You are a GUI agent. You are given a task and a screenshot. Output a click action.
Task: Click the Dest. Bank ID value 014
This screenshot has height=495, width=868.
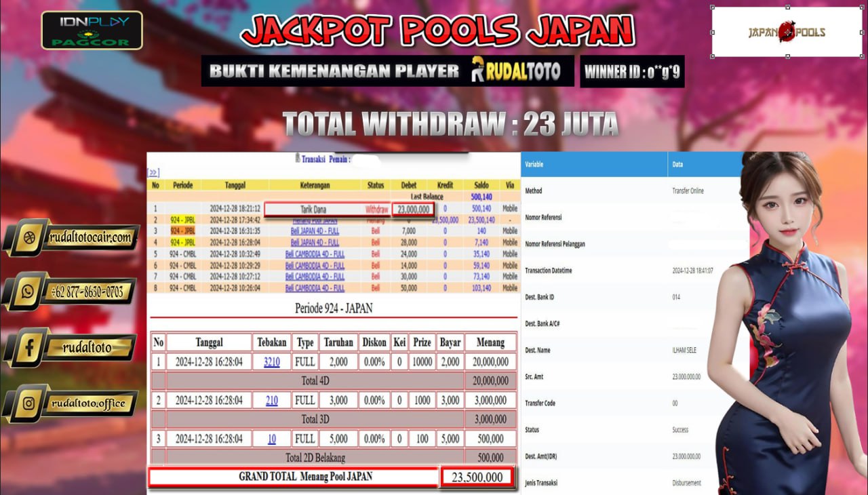(676, 297)
